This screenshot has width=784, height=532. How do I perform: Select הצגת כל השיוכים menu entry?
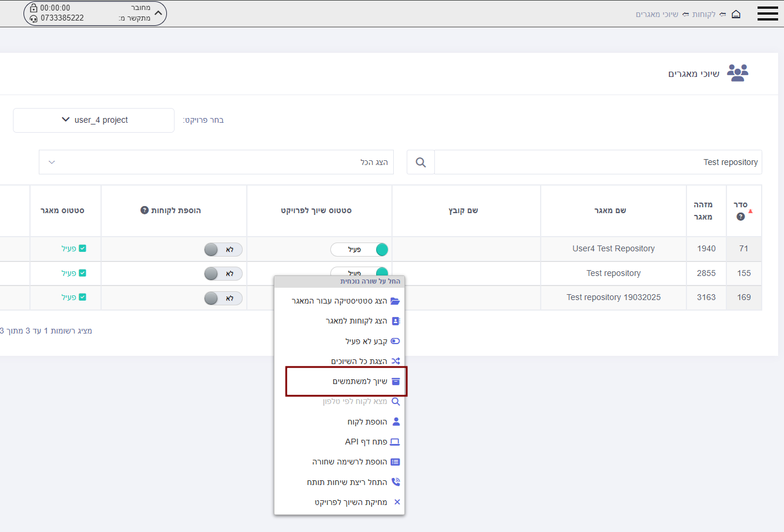pos(359,361)
